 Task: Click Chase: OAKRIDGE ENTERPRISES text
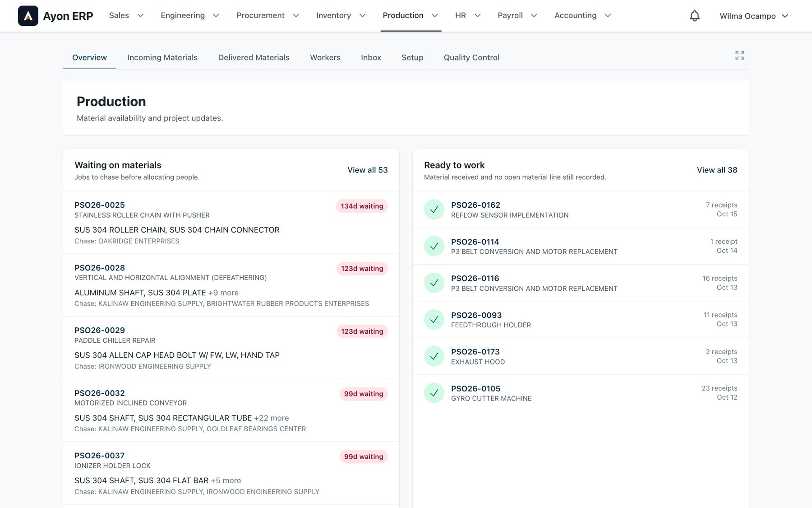click(x=127, y=241)
